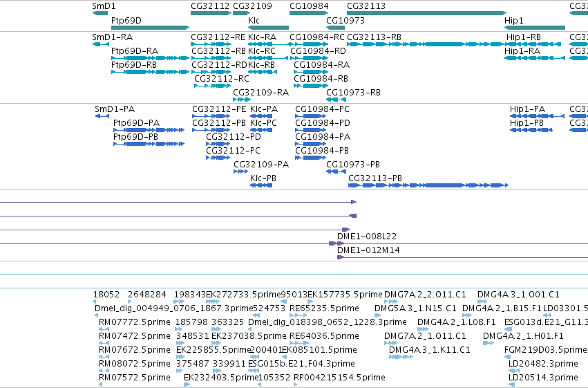Click protein Hip1-PA
The image size is (588, 388).
tap(527, 109)
